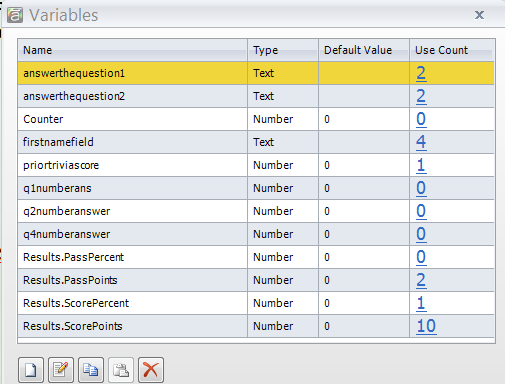Click default value cell of q1numberans

(x=364, y=188)
